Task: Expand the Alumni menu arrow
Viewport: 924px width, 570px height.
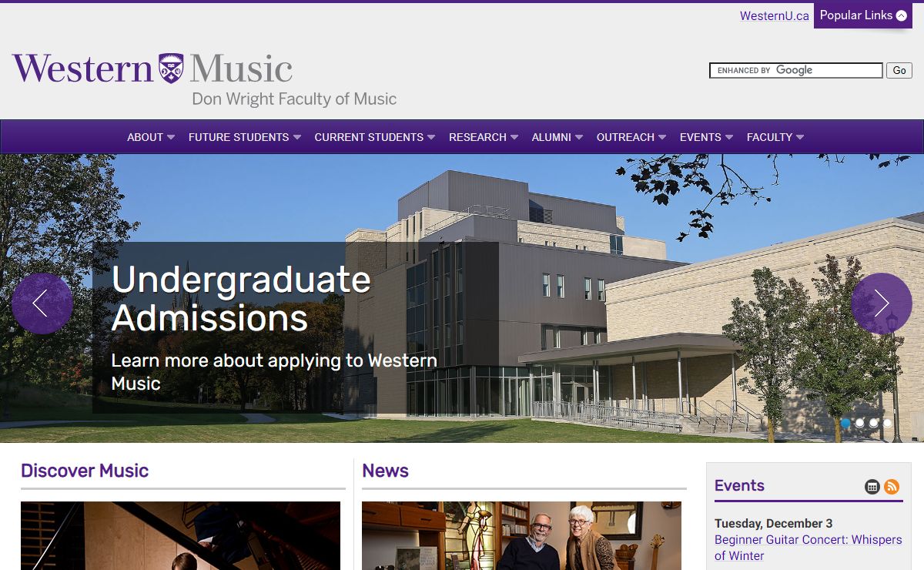Action: 579,137
